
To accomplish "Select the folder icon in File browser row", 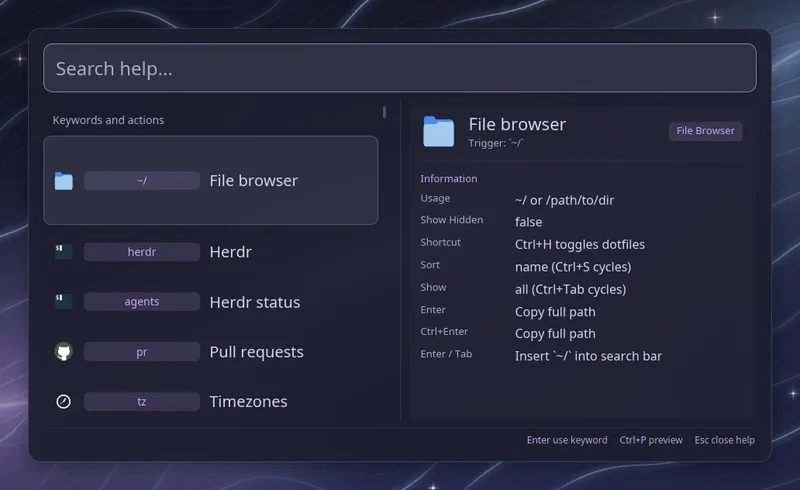I will pyautogui.click(x=64, y=181).
